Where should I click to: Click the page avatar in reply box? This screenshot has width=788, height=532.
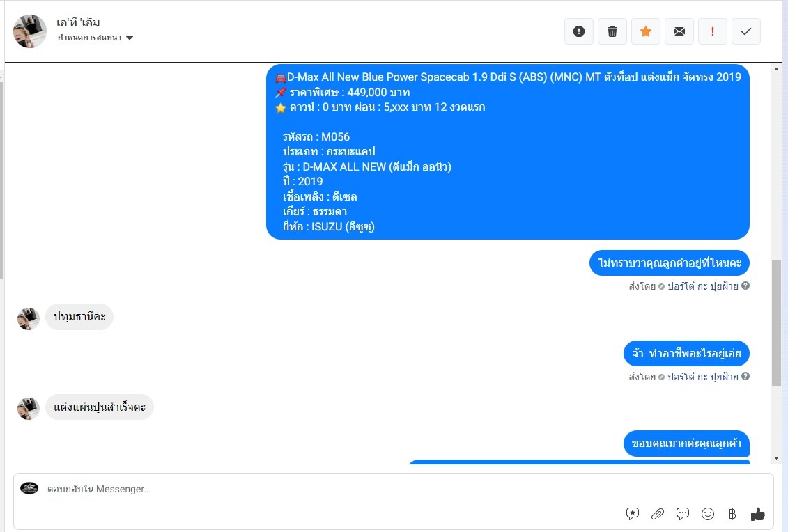[x=29, y=488]
